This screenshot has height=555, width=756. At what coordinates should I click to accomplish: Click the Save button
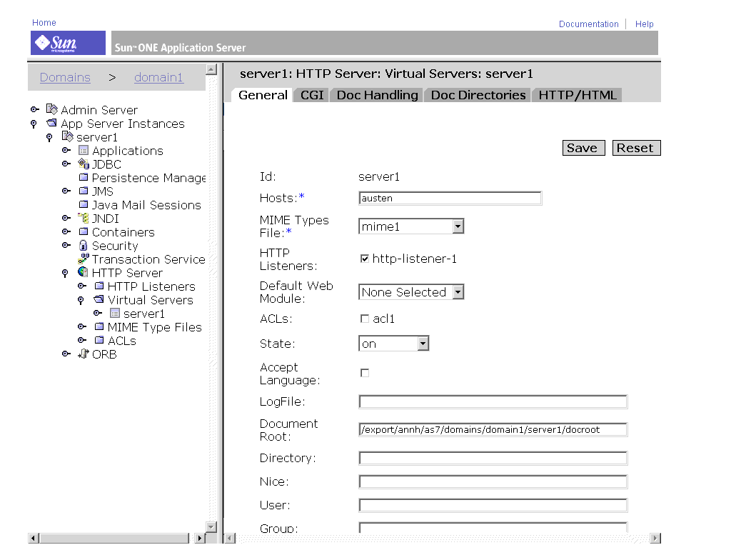pyautogui.click(x=583, y=148)
